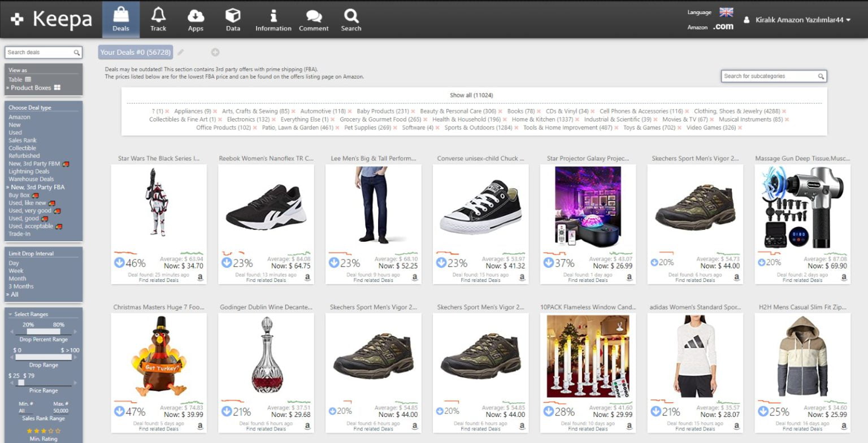Open the Deals section in top navigation
The image size is (868, 443).
(120, 20)
